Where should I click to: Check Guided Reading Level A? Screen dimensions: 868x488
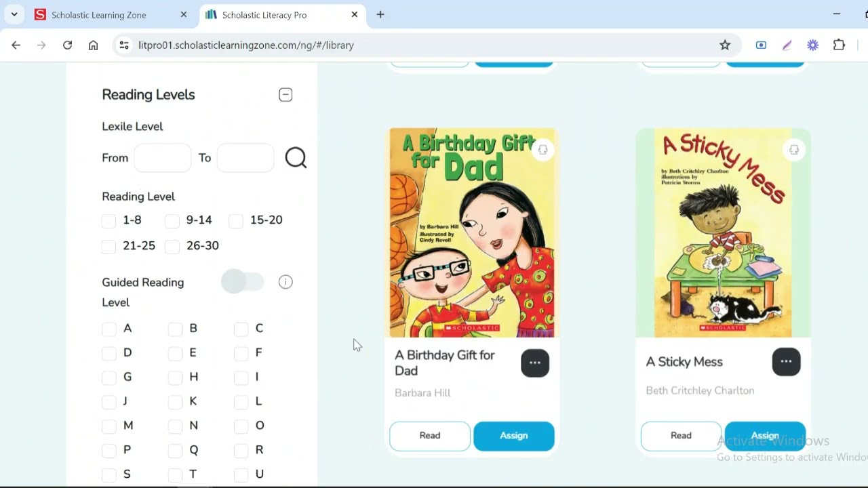click(109, 329)
